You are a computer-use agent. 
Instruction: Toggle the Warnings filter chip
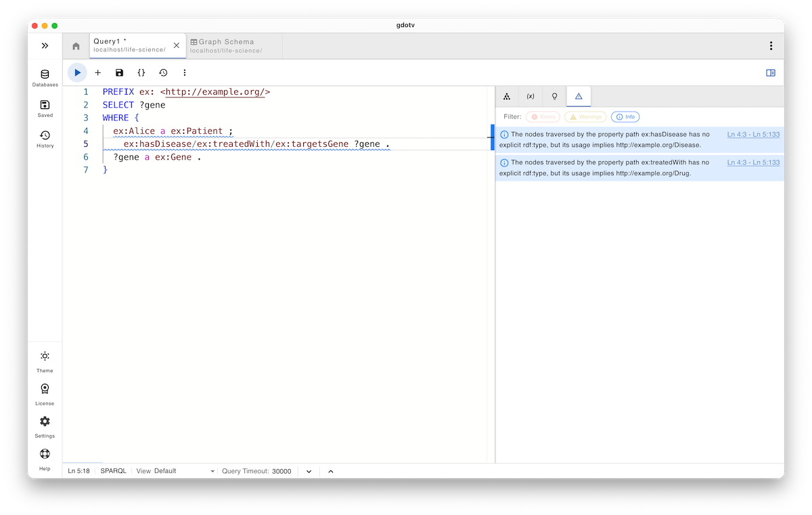(585, 116)
